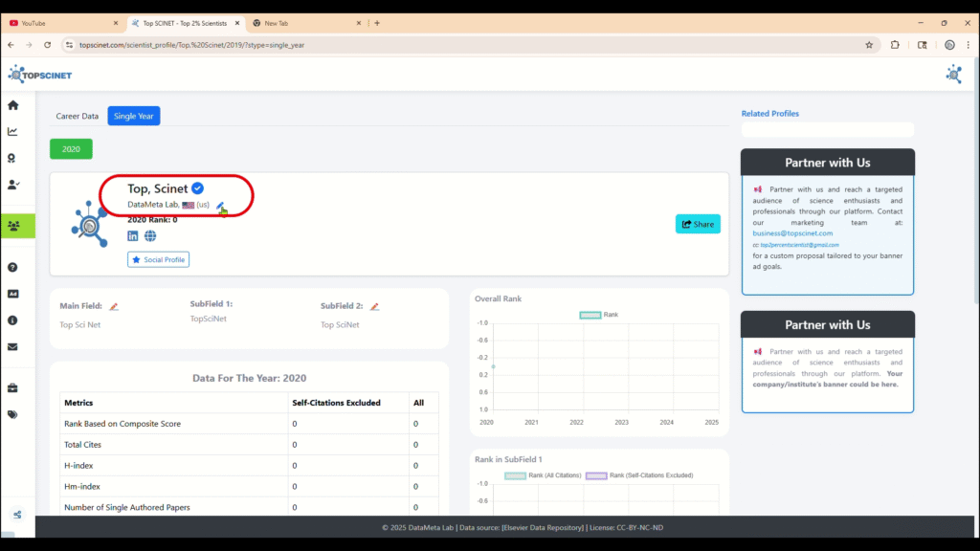Click the "Hm-index" row label
The width and height of the screenshot is (980, 551).
pos(82,487)
